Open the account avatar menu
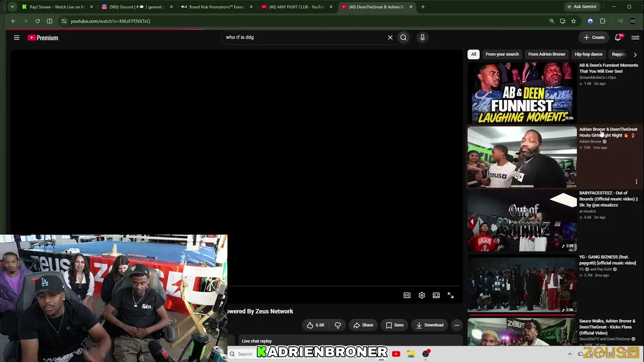Screen dimensions: 644x362 click(x=635, y=37)
